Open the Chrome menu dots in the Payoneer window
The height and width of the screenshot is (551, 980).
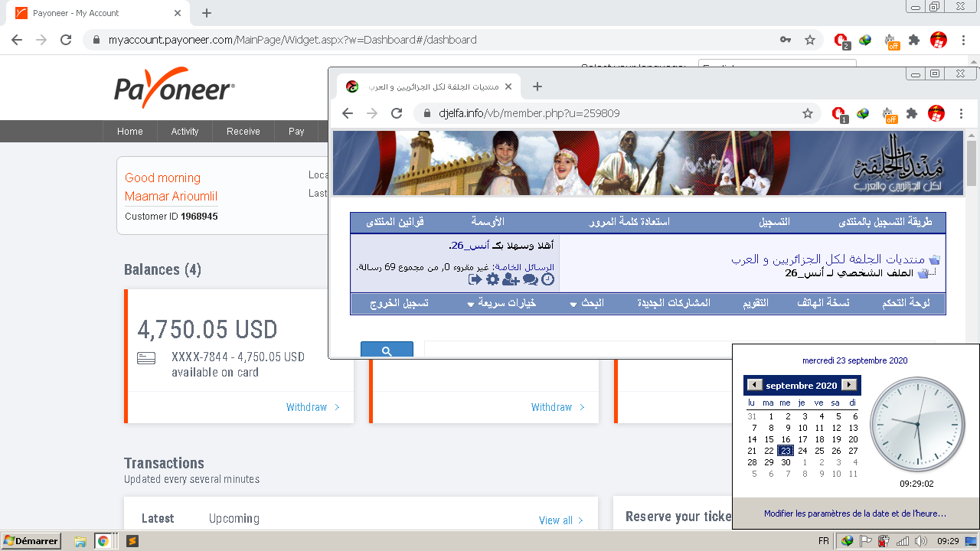963,40
